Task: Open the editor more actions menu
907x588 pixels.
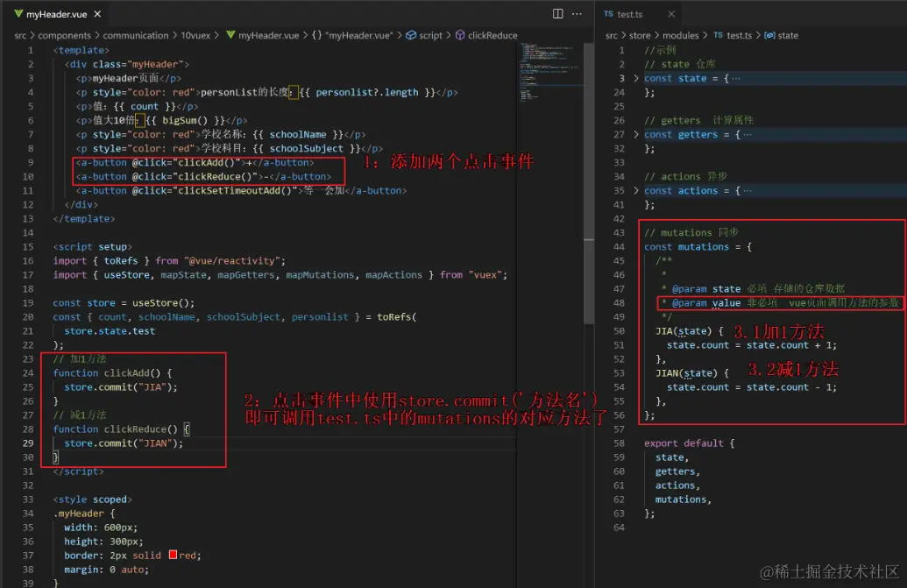Action: [x=577, y=13]
